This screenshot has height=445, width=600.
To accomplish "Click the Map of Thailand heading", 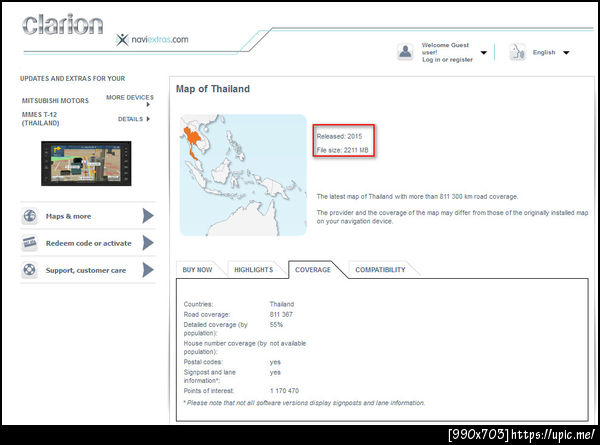I will 213,89.
